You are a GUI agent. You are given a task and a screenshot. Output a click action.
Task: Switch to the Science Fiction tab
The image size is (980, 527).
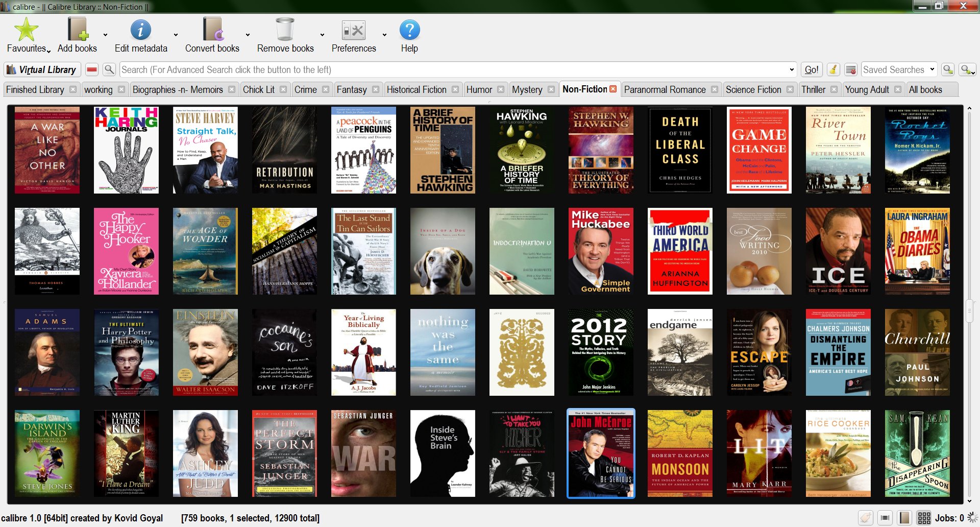tap(753, 89)
